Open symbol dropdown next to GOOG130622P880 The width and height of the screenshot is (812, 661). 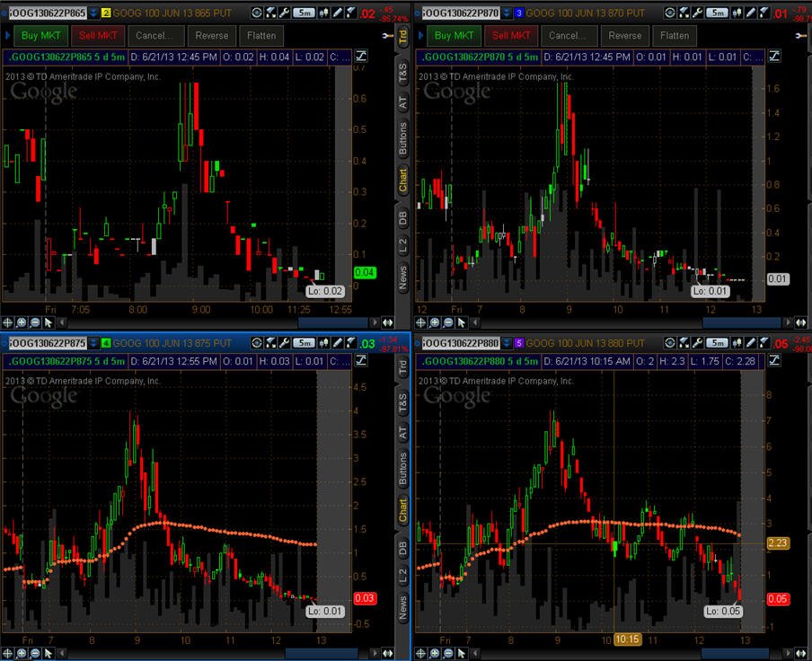pyautogui.click(x=507, y=343)
